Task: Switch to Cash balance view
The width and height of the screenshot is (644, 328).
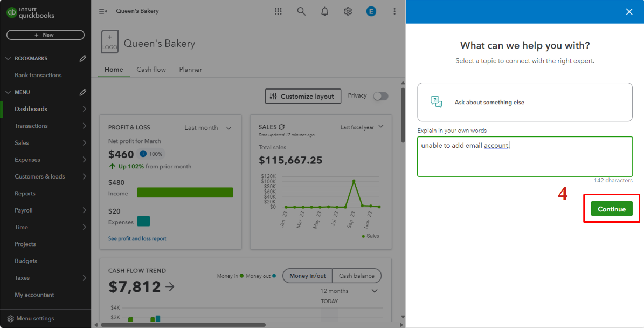Action: pyautogui.click(x=357, y=276)
